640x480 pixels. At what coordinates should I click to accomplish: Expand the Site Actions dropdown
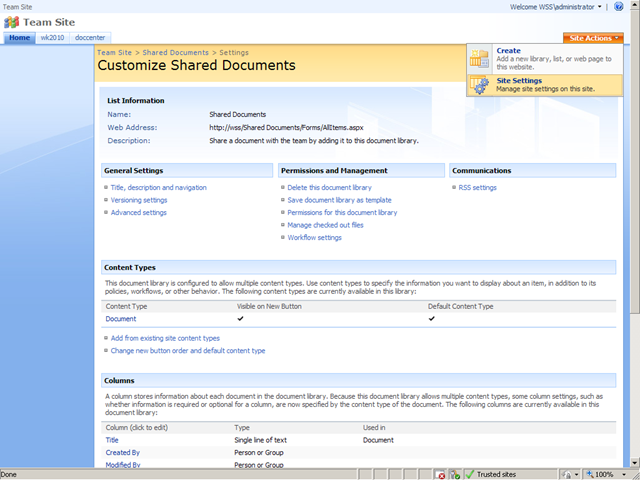click(593, 38)
